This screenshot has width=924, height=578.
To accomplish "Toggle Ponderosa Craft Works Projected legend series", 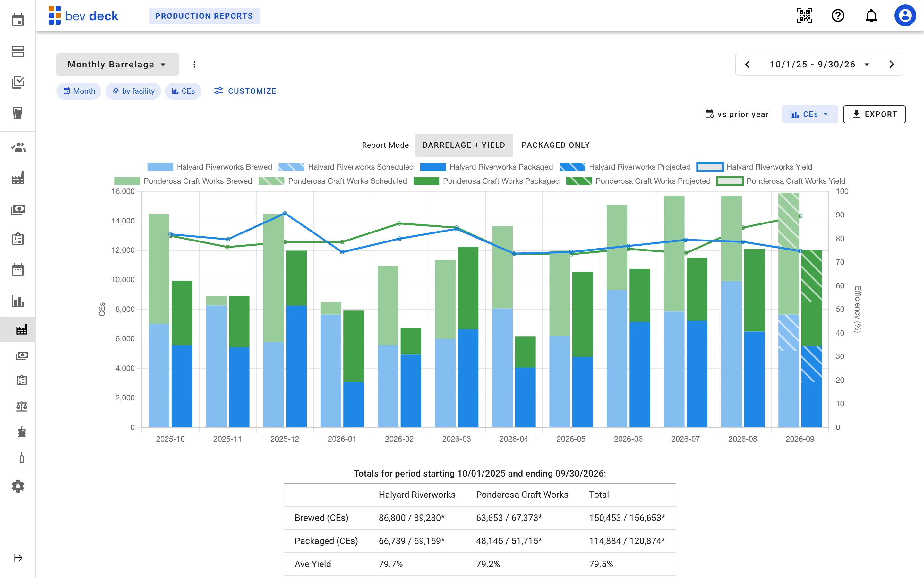I will (638, 181).
